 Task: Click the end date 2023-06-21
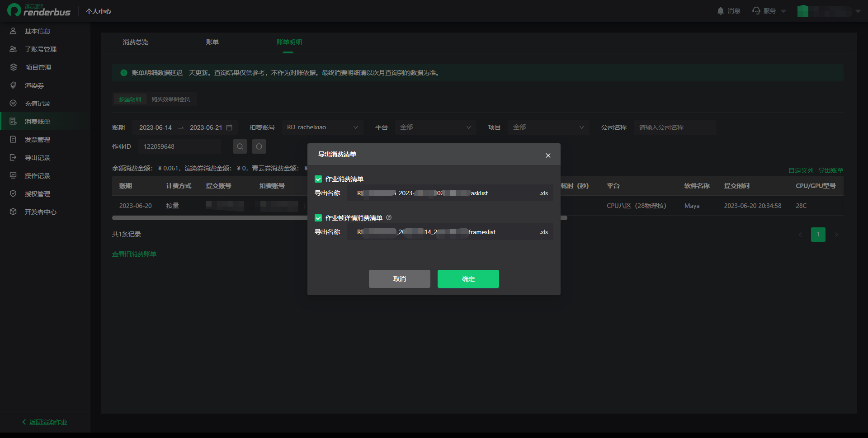coord(206,127)
